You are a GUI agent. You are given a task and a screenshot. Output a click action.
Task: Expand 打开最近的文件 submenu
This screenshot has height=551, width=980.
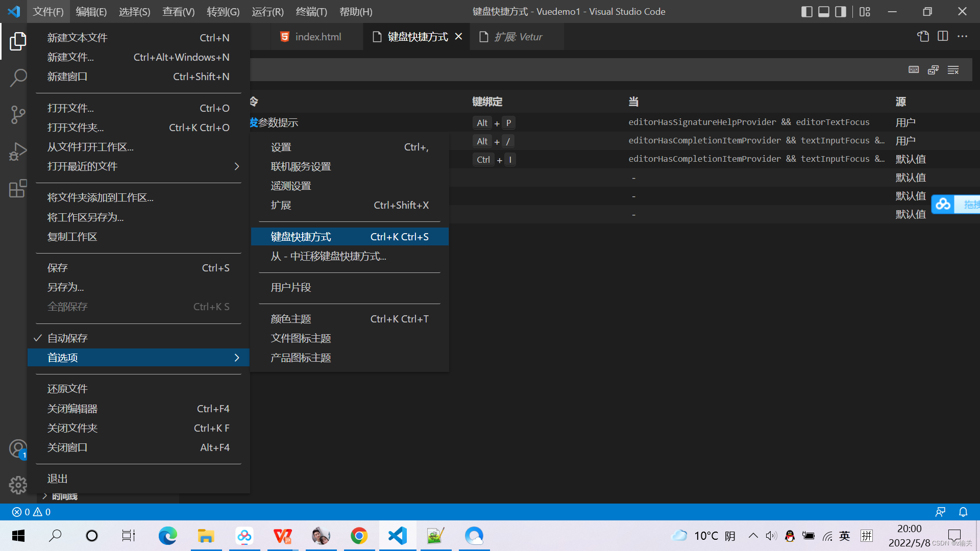[138, 166]
